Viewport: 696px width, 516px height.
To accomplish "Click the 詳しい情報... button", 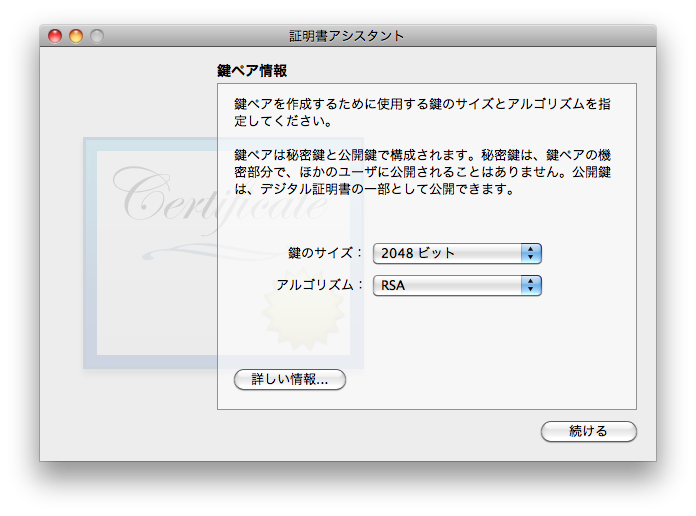I will coord(289,380).
